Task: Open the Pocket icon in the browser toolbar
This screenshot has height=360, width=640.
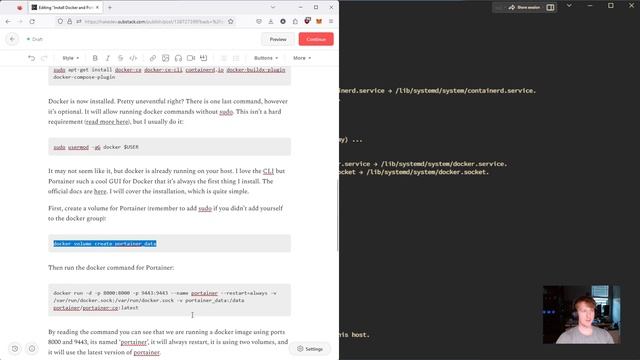Action: 259,21
